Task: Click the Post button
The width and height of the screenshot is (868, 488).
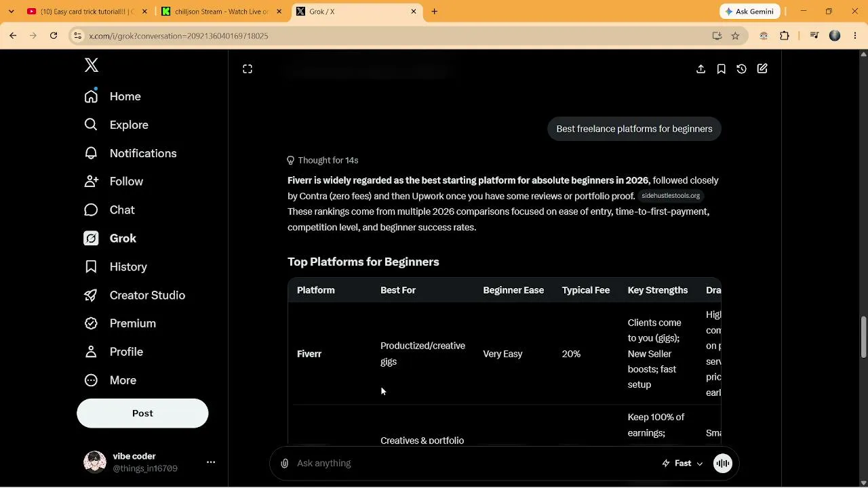Action: tap(142, 413)
